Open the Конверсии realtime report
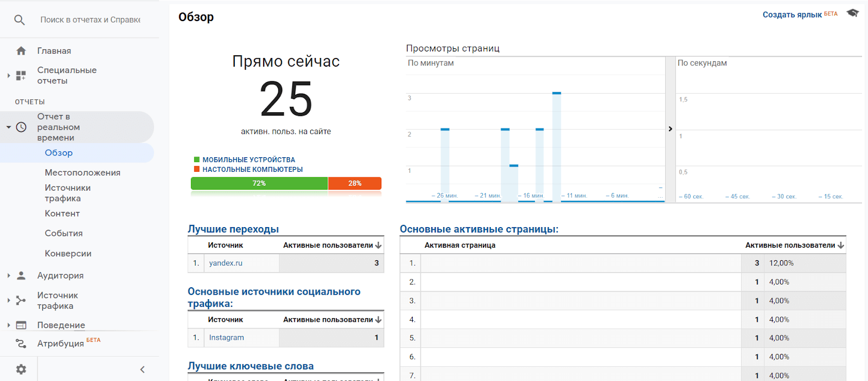Viewport: 868px width, 381px height. (68, 254)
